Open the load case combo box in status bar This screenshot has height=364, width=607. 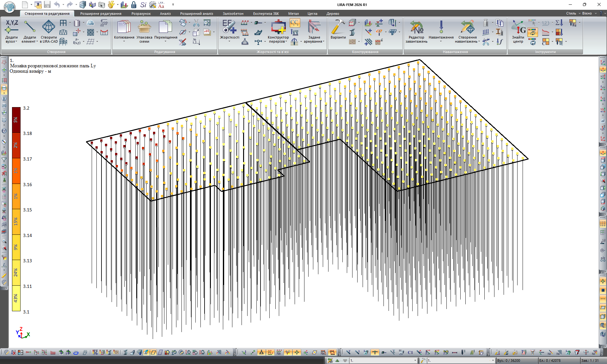[x=415, y=361]
